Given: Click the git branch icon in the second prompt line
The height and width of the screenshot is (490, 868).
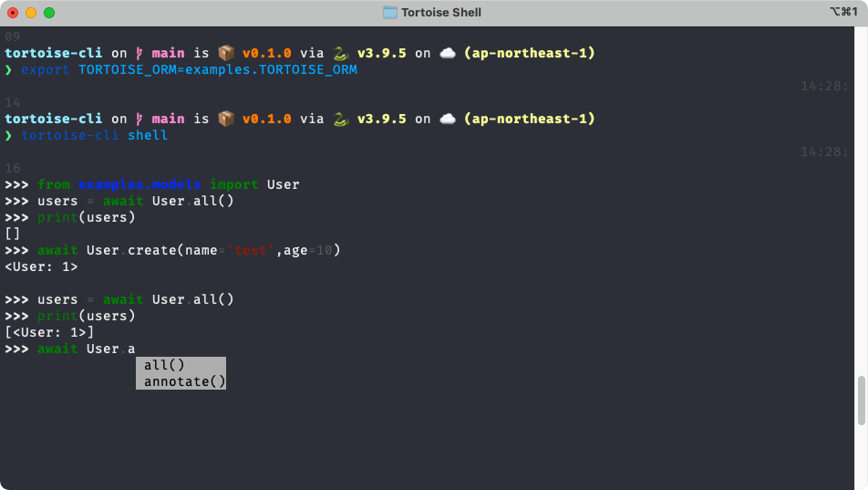Looking at the screenshot, I should point(139,119).
